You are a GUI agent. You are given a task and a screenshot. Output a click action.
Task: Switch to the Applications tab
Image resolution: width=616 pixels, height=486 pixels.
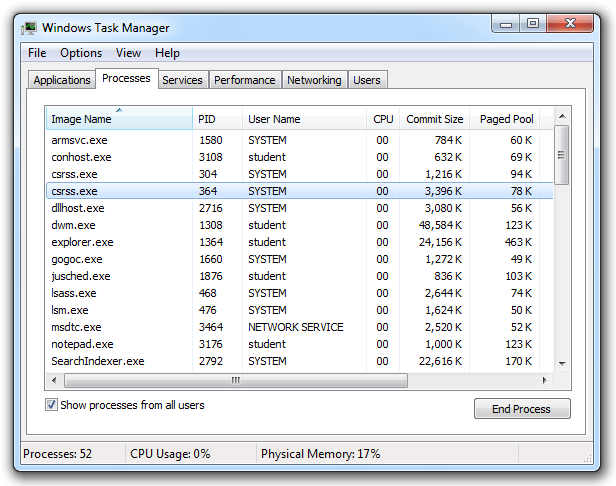(x=62, y=80)
